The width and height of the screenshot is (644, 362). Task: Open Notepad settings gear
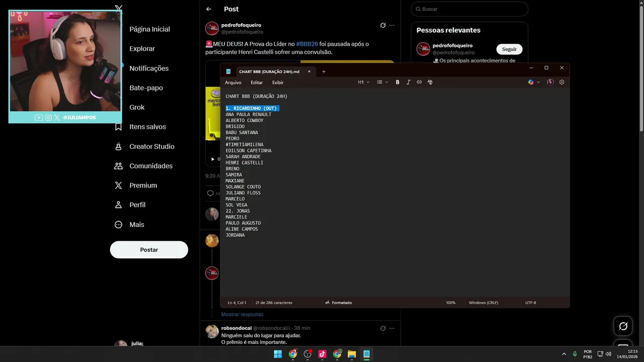tap(562, 82)
